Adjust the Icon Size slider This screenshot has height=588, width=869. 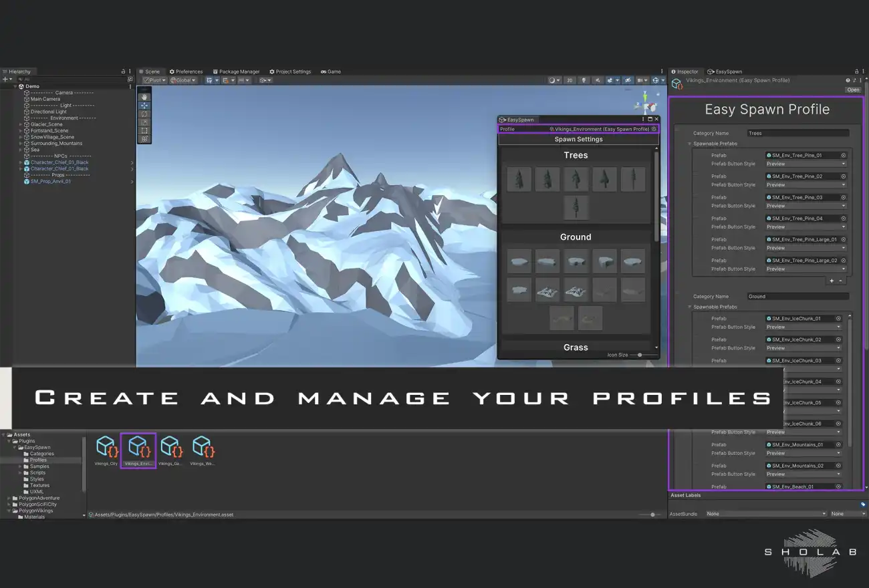click(x=644, y=355)
